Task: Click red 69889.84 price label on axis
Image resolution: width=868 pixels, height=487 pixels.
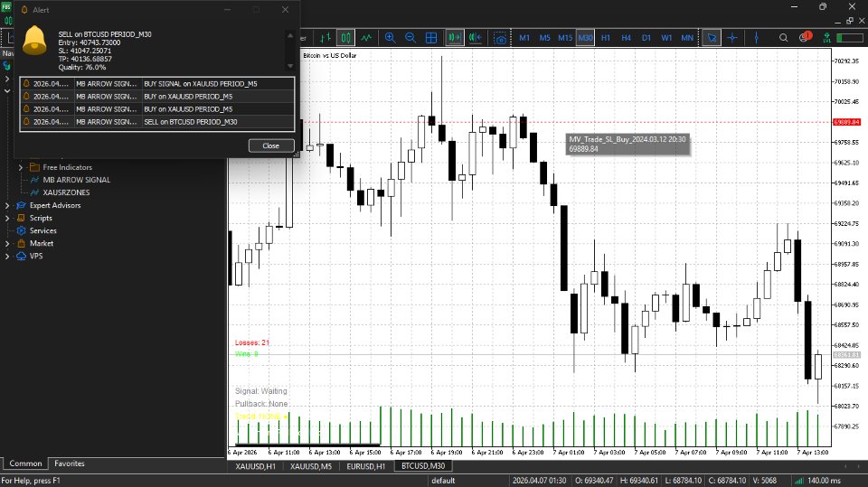Action: pyautogui.click(x=846, y=122)
